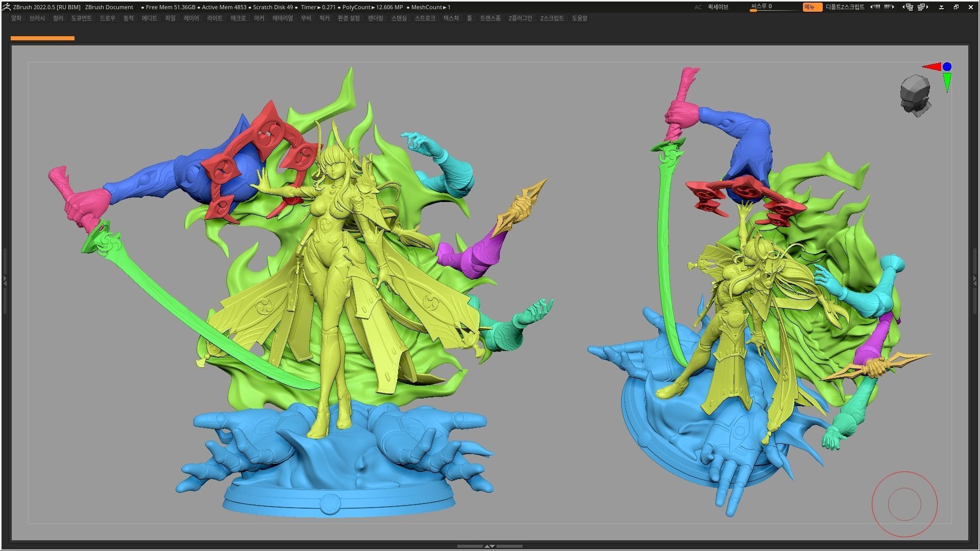Image resolution: width=980 pixels, height=551 pixels.
Task: Open the 브러시 (Brush) menu
Action: click(x=37, y=18)
